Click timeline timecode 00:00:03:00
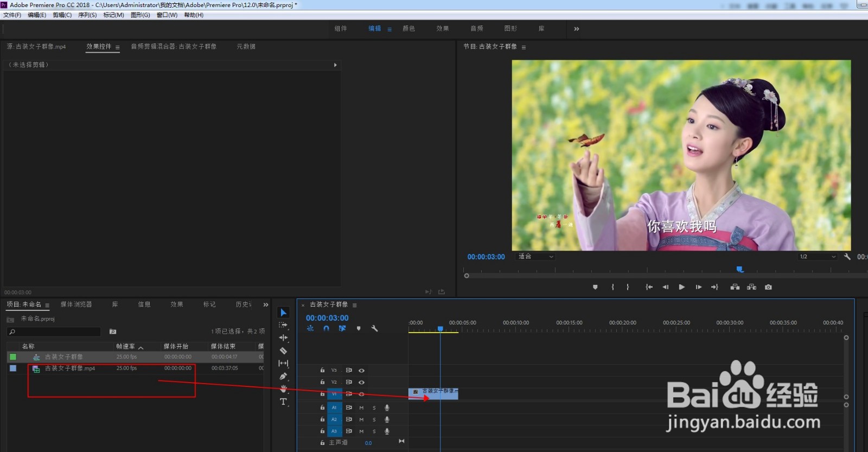Image resolution: width=868 pixels, height=452 pixels. pos(327,318)
